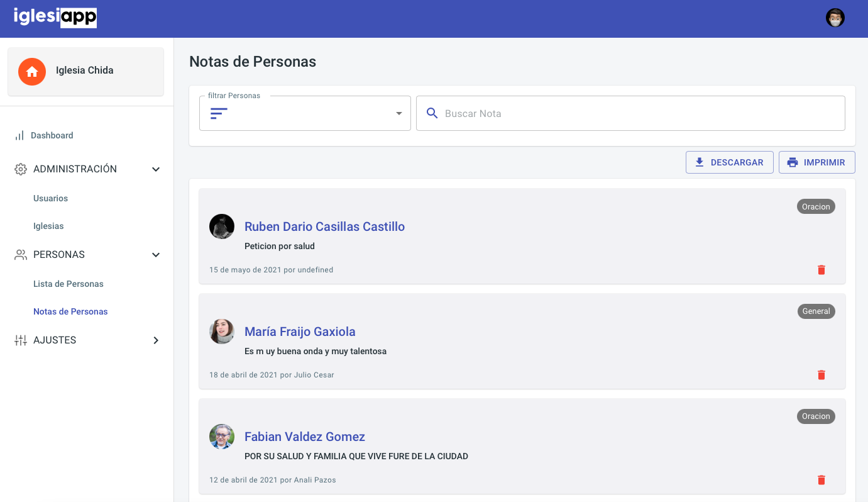Open the filtrar Personas dropdown arrow
Image resolution: width=868 pixels, height=502 pixels.
(x=398, y=113)
